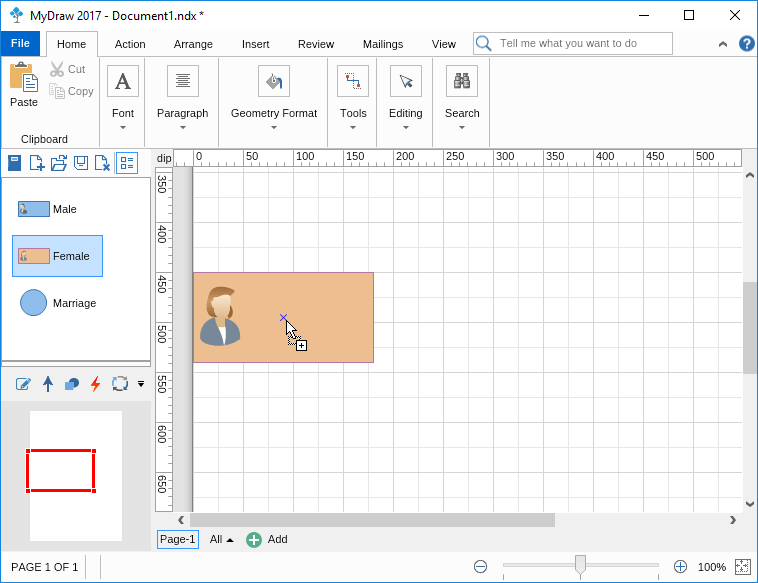This screenshot has height=583, width=758.
Task: Open the Editing pointer icon
Action: click(x=406, y=81)
